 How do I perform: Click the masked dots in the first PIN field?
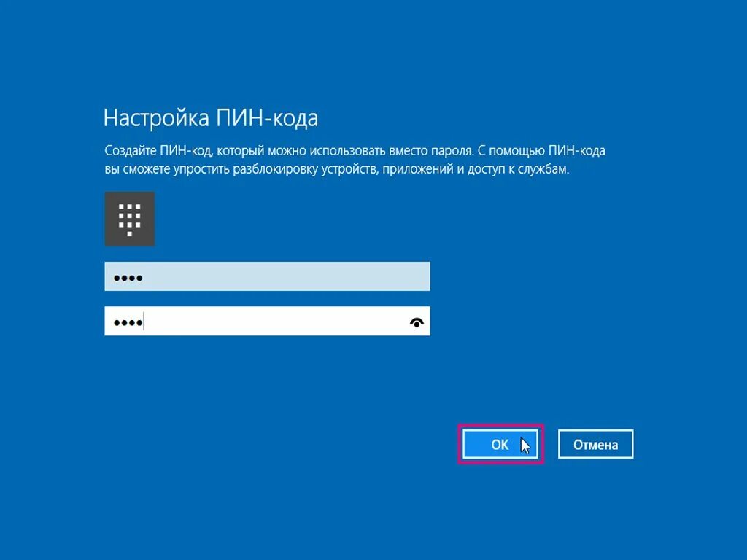click(x=128, y=278)
